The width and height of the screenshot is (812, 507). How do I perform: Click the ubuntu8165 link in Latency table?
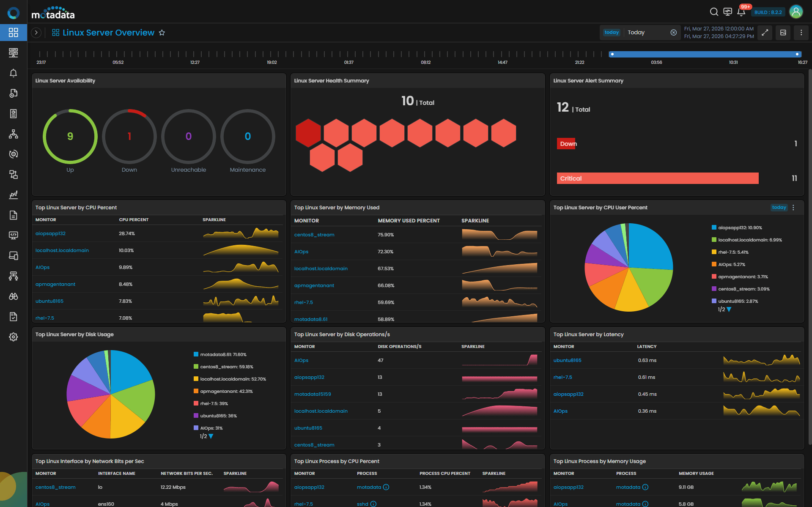click(x=567, y=360)
